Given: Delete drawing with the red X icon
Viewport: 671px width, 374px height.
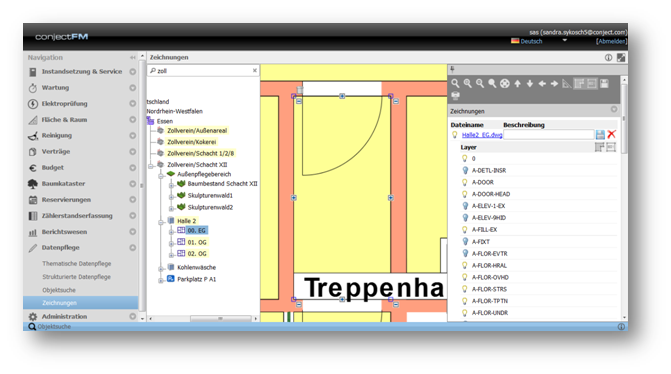Looking at the screenshot, I should pyautogui.click(x=612, y=134).
